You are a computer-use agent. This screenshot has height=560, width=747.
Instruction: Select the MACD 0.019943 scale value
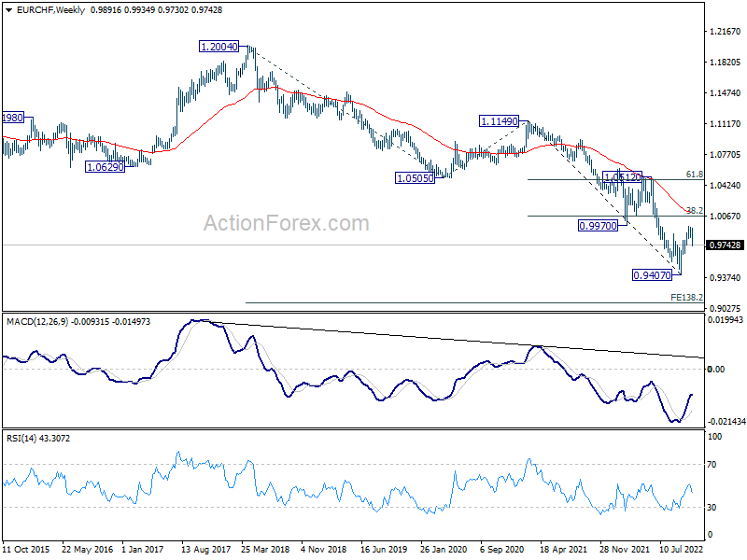(726, 320)
